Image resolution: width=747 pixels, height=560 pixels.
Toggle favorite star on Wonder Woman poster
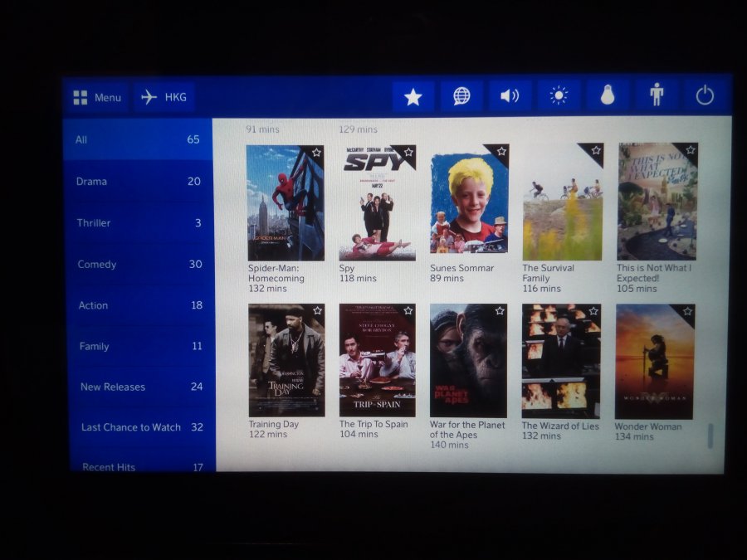686,311
